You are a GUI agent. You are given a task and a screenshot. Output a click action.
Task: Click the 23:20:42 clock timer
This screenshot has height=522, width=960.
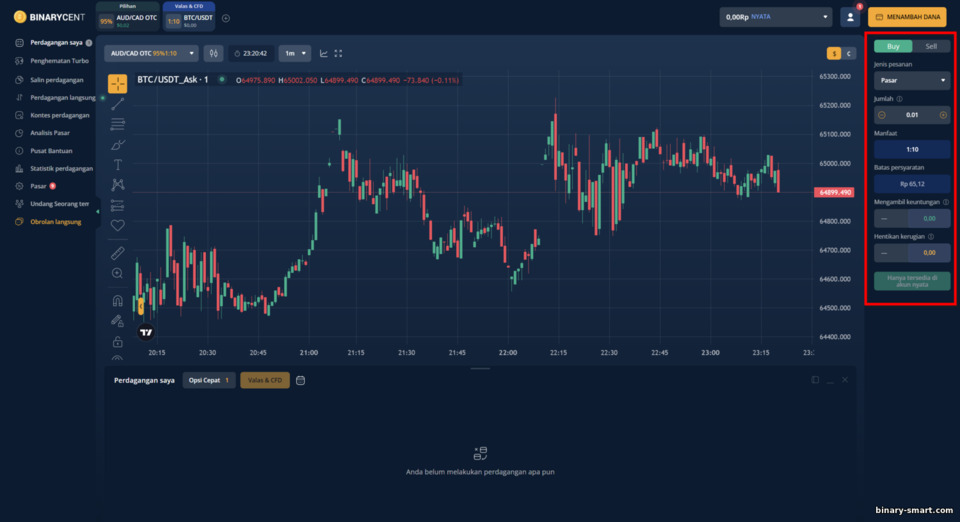tap(250, 53)
